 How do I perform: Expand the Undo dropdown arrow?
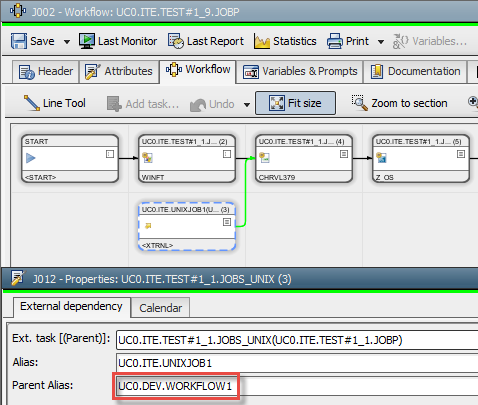pos(247,105)
